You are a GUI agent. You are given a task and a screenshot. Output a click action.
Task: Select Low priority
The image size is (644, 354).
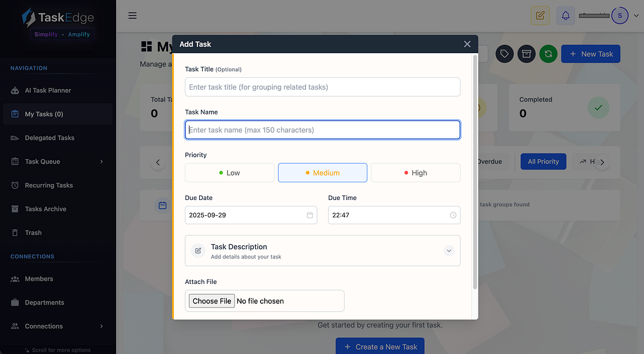230,173
